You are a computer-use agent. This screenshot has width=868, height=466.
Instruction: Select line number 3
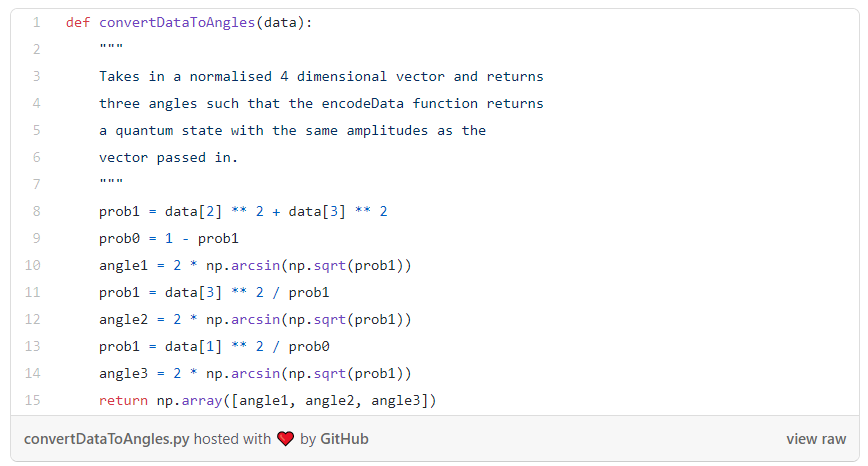(36, 77)
